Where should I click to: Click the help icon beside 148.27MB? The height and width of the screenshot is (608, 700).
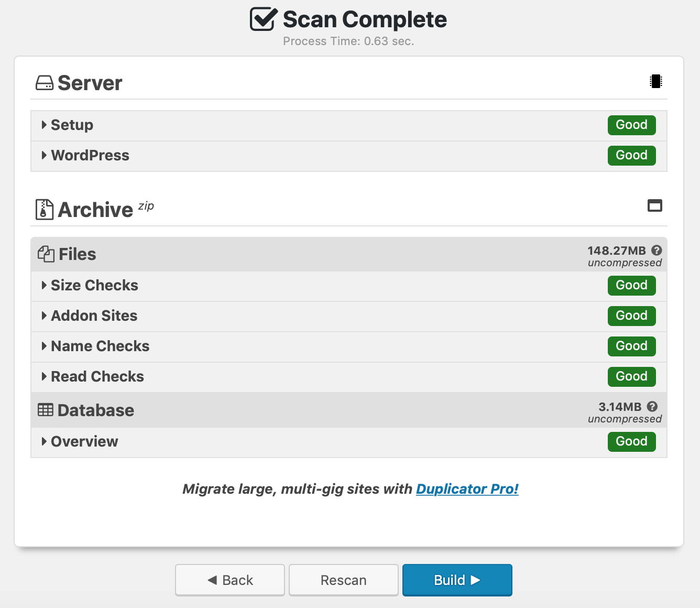(x=657, y=251)
